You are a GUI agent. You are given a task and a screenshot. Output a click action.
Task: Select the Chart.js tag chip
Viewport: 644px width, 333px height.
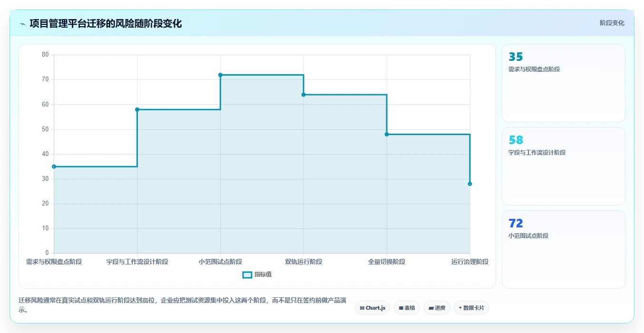[372, 308]
